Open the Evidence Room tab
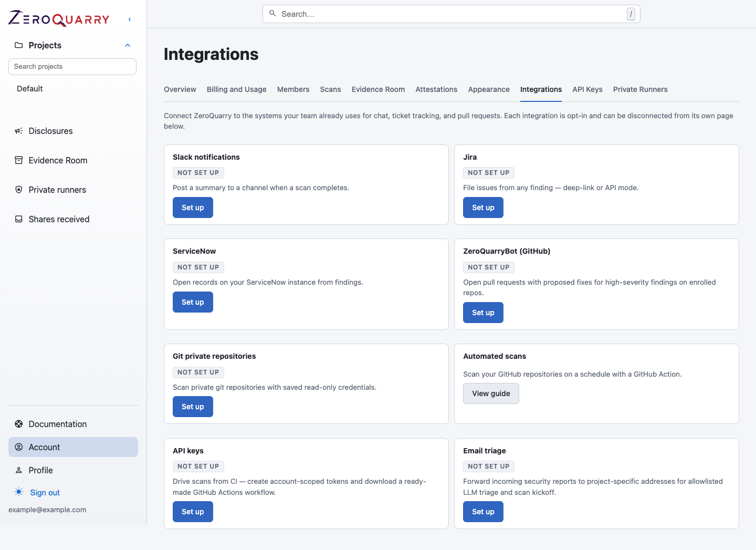This screenshot has height=550, width=756. click(x=379, y=89)
